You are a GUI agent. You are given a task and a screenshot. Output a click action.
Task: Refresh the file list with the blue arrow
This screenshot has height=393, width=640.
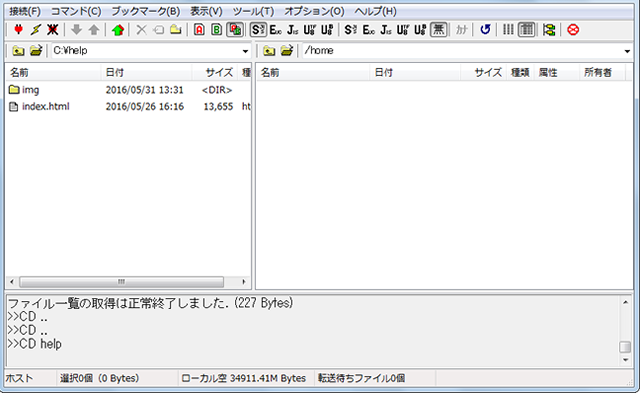(x=485, y=30)
